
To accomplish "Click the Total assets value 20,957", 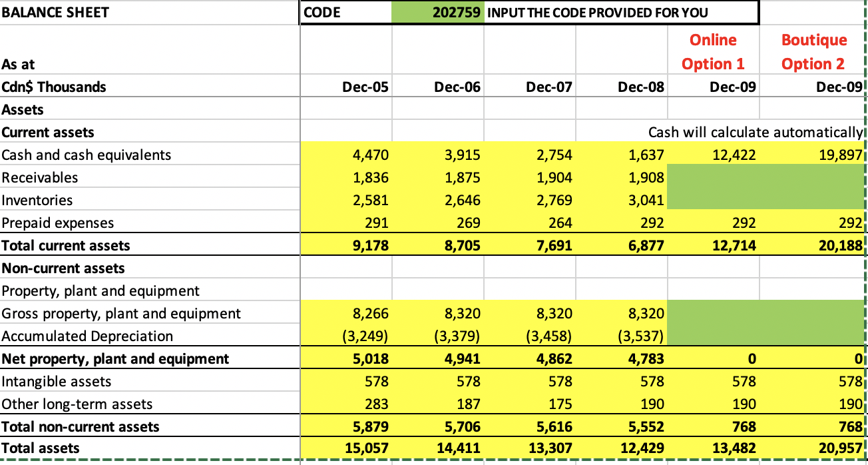I will (x=837, y=448).
